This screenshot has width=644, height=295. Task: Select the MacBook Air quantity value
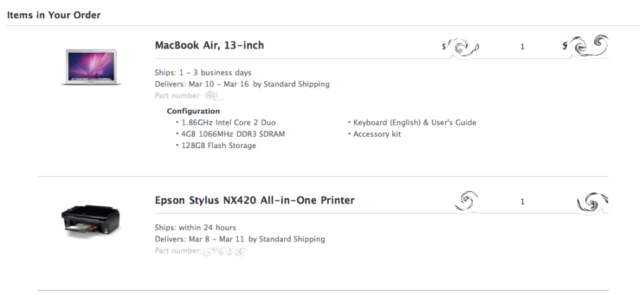523,47
